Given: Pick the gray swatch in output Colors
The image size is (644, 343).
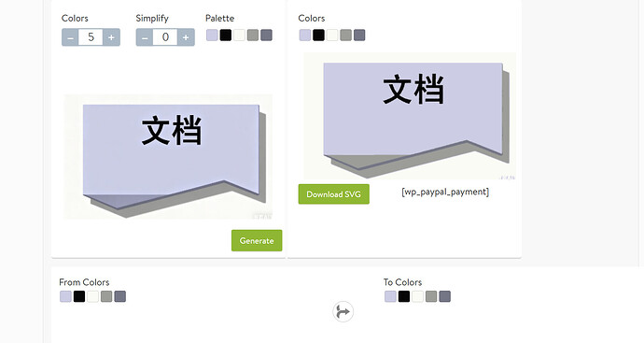Looking at the screenshot, I should click(x=345, y=35).
